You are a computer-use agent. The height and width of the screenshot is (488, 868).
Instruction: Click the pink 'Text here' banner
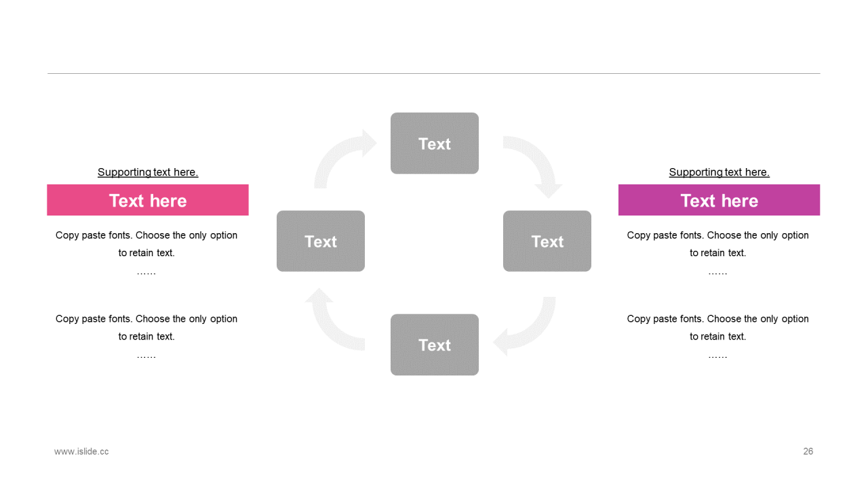point(148,200)
